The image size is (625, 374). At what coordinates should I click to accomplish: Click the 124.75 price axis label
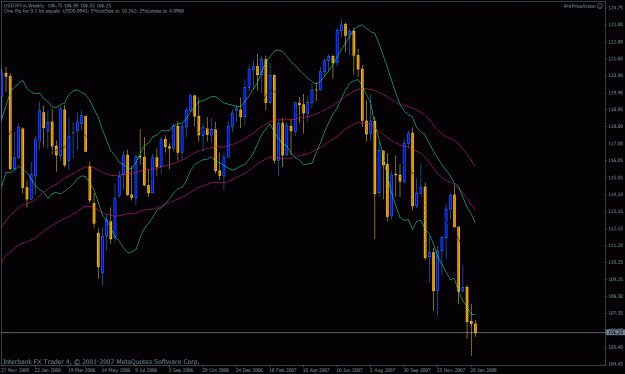[x=615, y=7]
